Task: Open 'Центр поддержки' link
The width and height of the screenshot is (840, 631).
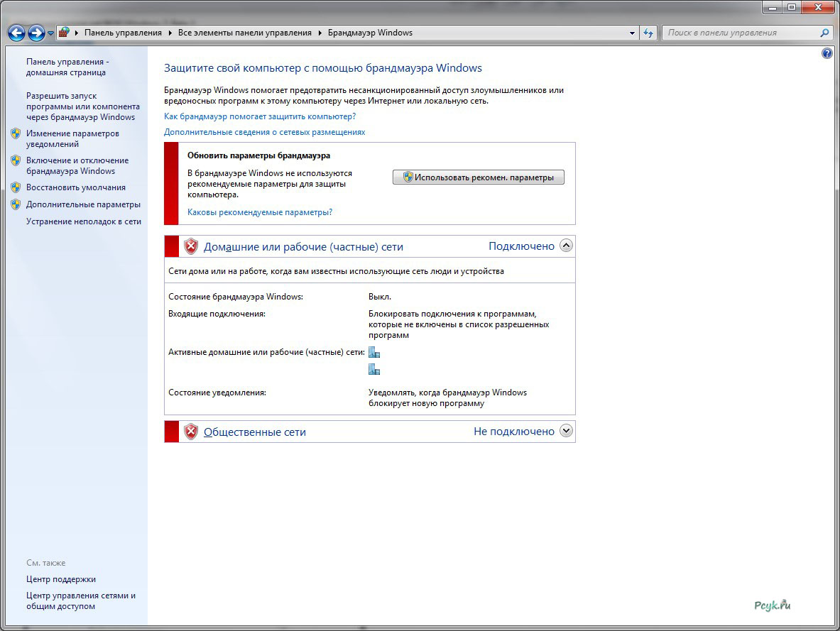Action: pyautogui.click(x=61, y=579)
